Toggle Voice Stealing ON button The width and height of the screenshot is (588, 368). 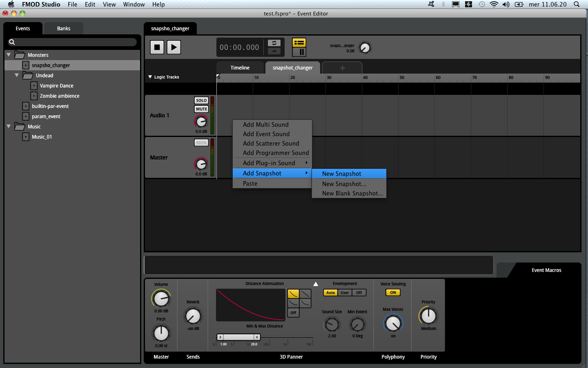pos(393,293)
